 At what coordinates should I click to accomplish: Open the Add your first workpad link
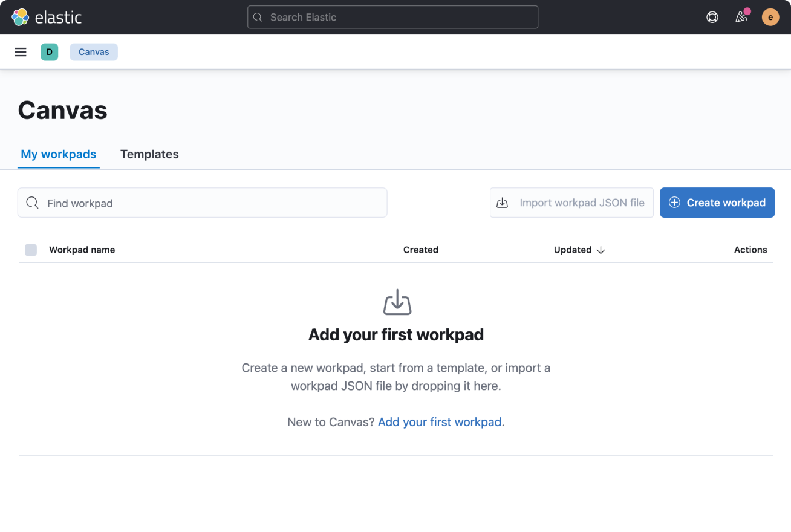[x=440, y=421]
